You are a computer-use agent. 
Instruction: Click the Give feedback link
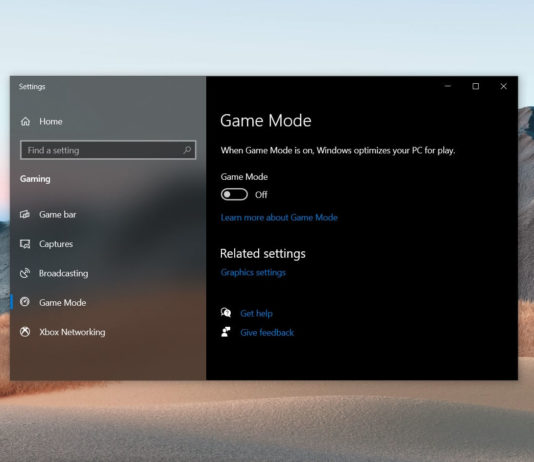(267, 332)
